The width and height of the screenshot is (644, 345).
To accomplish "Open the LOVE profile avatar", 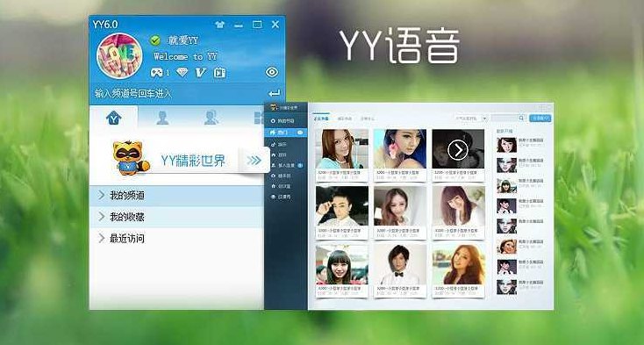I will pos(119,56).
